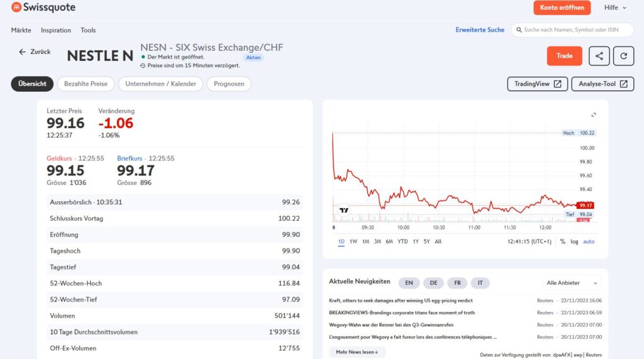Click the share icon button
This screenshot has width=644, height=359.
pyautogui.click(x=599, y=56)
